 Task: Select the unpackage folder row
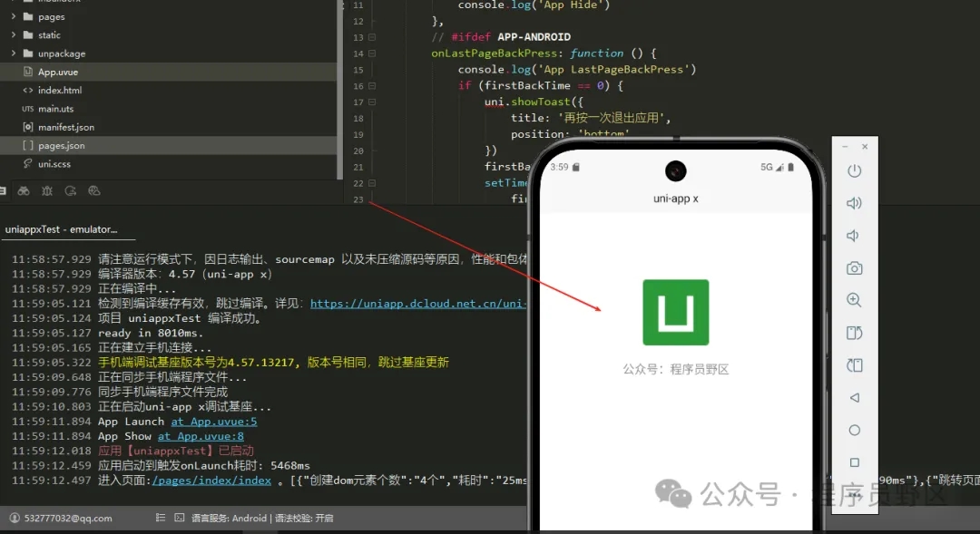169,53
